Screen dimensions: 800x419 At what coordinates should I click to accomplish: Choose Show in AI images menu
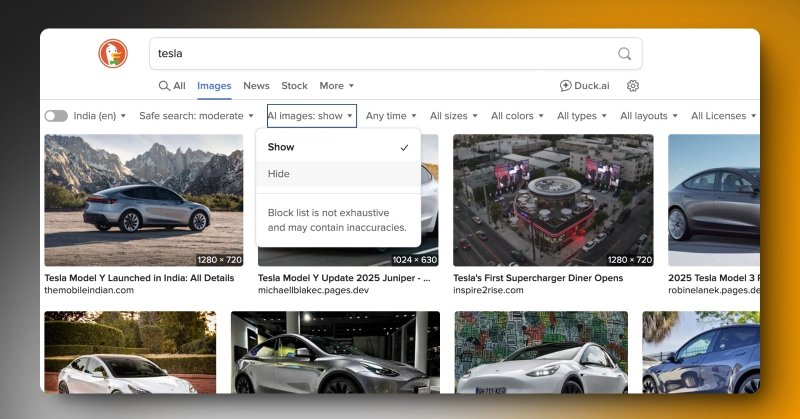(x=338, y=147)
